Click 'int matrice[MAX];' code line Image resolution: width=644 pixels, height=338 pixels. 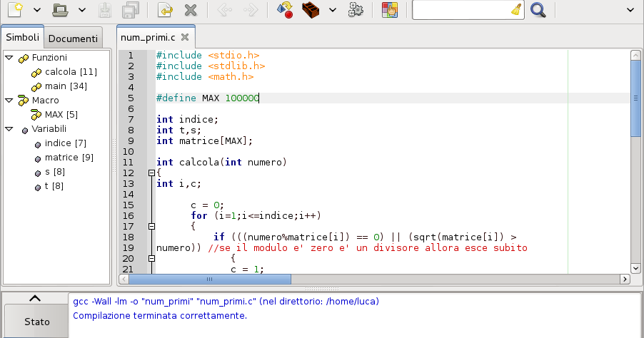click(204, 141)
